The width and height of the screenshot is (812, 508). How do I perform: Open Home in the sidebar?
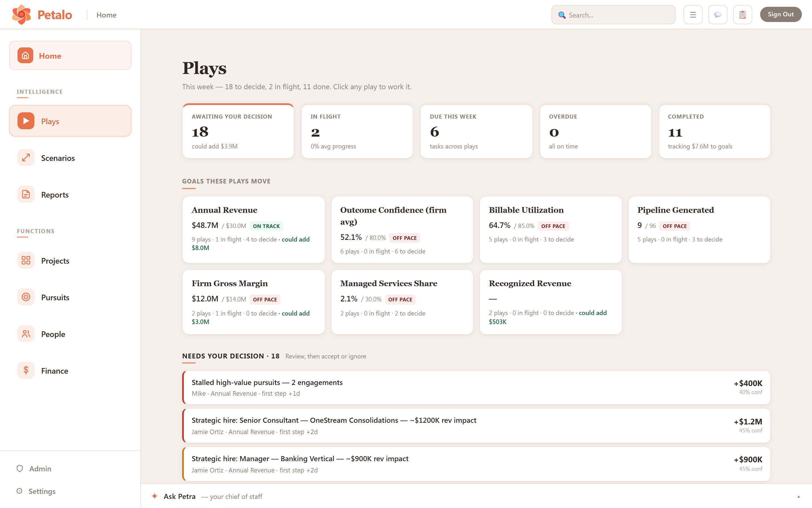click(70, 55)
